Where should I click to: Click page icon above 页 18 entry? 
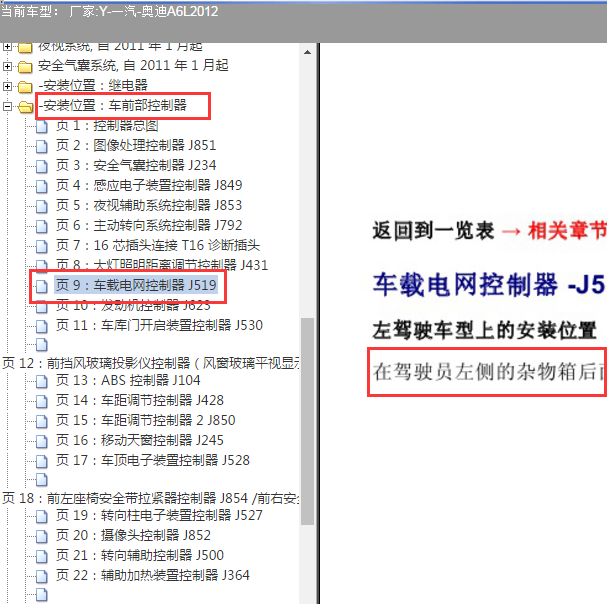coord(41,479)
